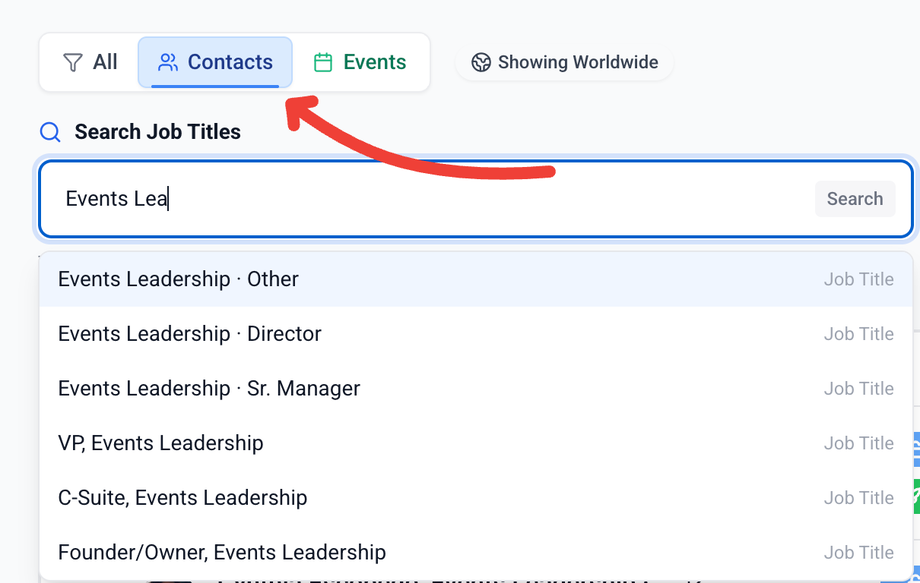Focus the job titles search field

[x=430, y=199]
